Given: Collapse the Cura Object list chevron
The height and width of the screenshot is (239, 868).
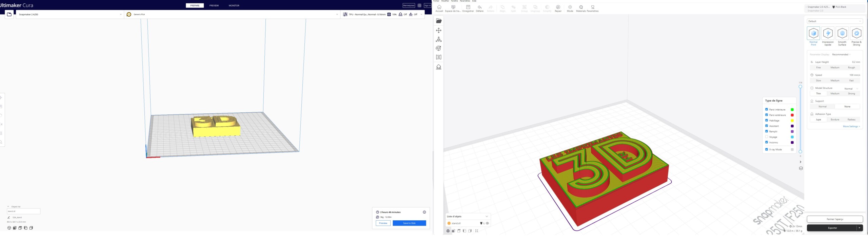Looking at the screenshot, I should pos(8,206).
